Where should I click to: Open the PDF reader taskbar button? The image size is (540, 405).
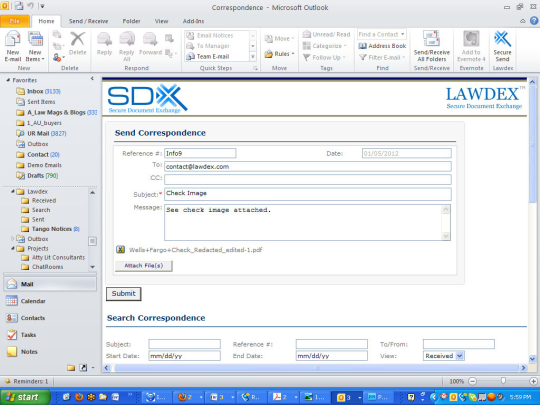284,397
